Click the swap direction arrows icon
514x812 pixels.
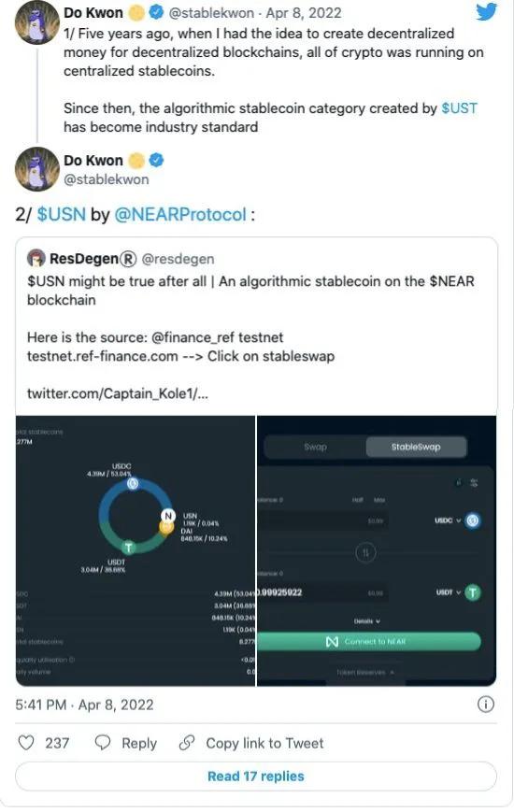point(365,552)
